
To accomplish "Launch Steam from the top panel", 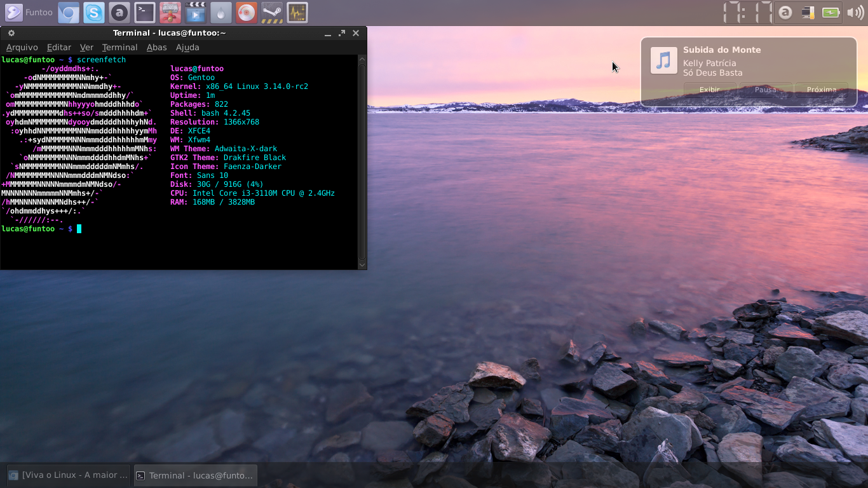I will click(272, 12).
